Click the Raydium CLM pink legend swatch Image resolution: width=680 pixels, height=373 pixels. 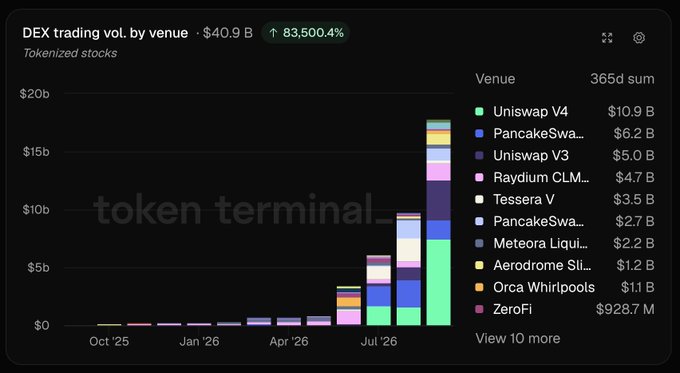(x=479, y=177)
